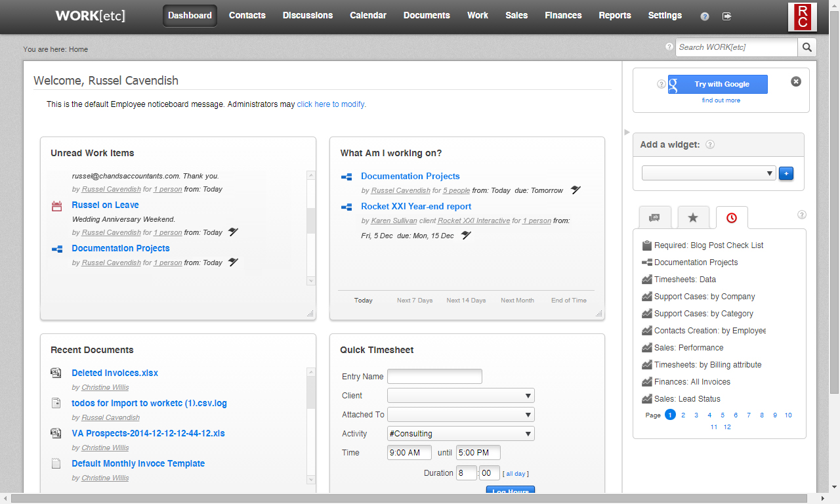
Task: Click the help question mark in navigation bar
Action: [x=705, y=16]
